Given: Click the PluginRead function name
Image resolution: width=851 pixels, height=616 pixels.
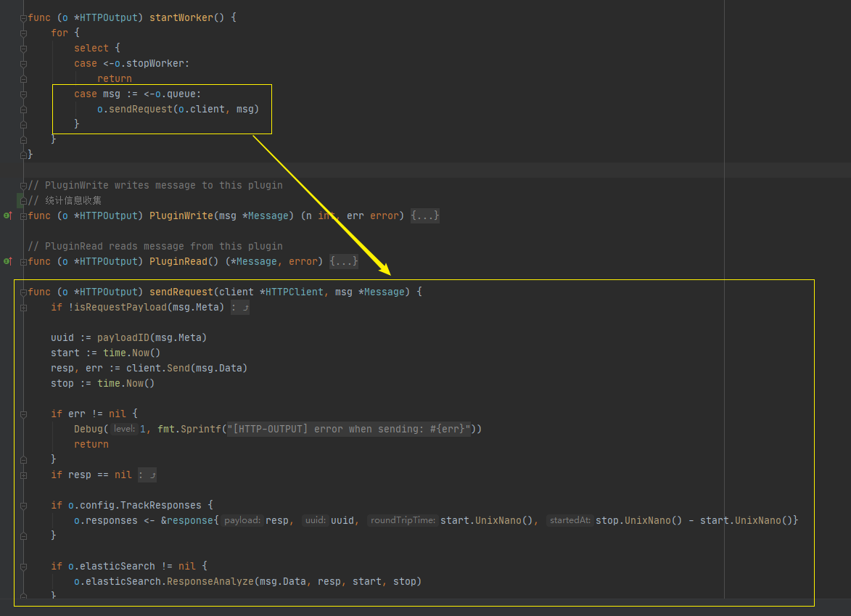Looking at the screenshot, I should click(x=178, y=261).
